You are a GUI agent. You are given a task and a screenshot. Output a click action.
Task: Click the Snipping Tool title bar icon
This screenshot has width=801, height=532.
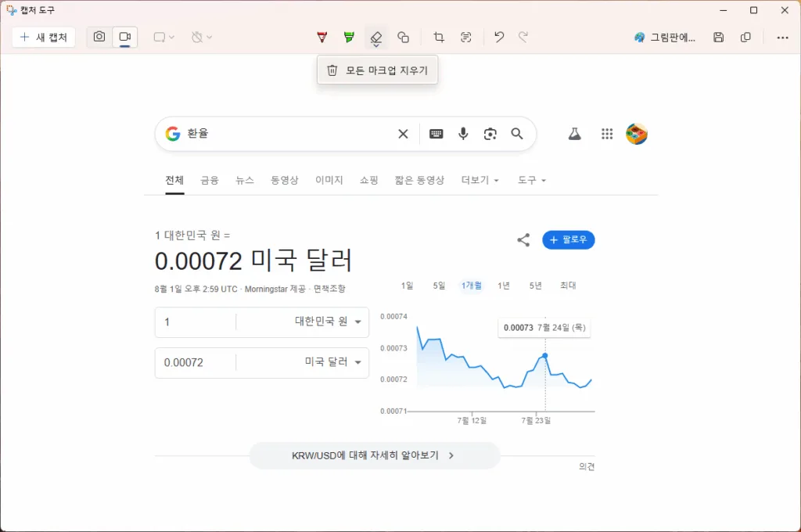pyautogui.click(x=11, y=10)
